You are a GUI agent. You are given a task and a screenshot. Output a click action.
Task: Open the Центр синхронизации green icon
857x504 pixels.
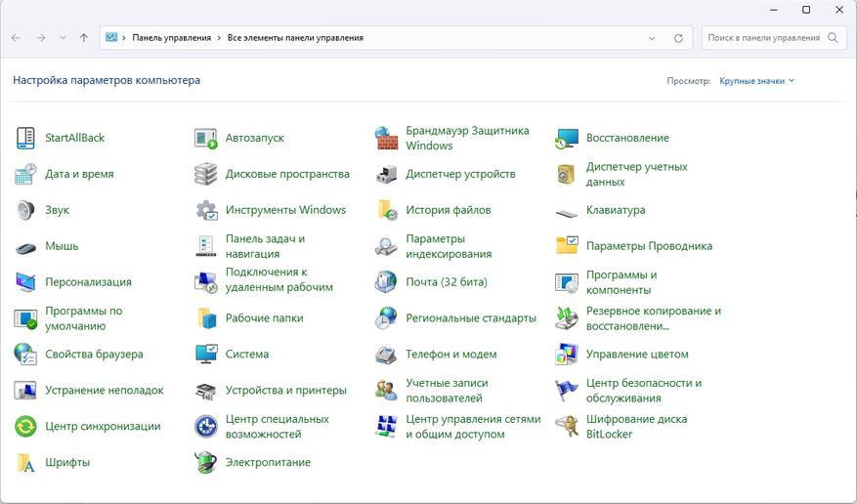[x=25, y=427]
